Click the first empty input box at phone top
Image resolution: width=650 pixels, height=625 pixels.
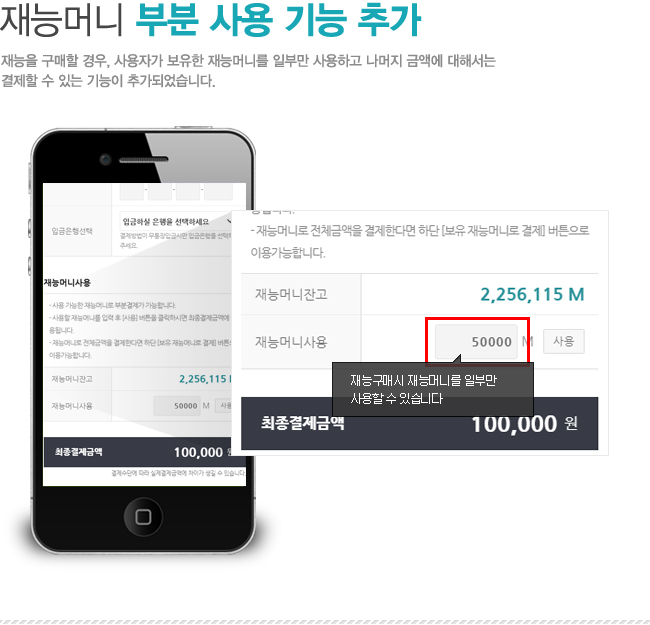click(132, 192)
